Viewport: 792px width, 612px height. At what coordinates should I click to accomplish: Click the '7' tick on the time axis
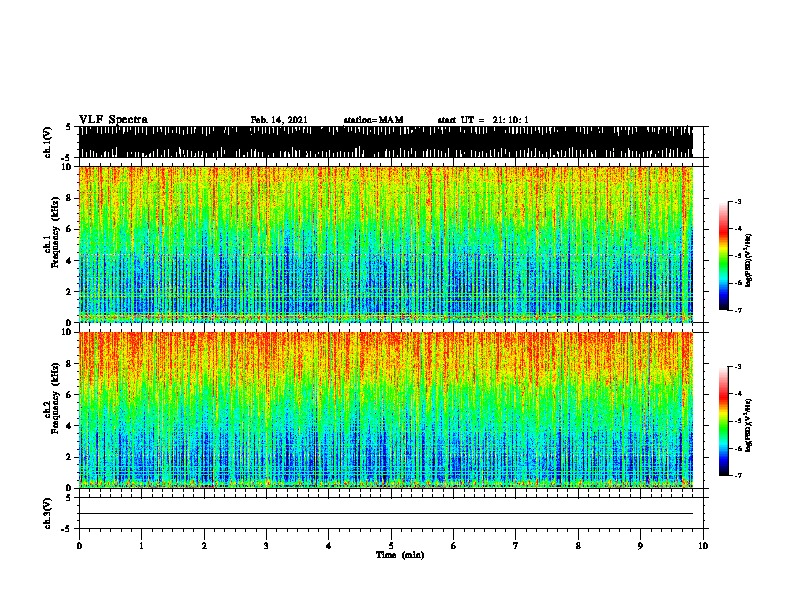click(x=516, y=545)
